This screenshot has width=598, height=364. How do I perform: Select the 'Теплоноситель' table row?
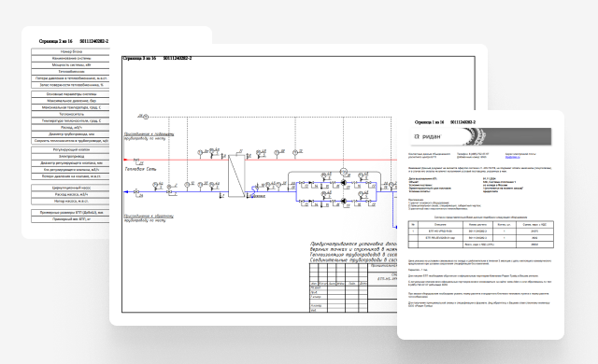(71, 114)
